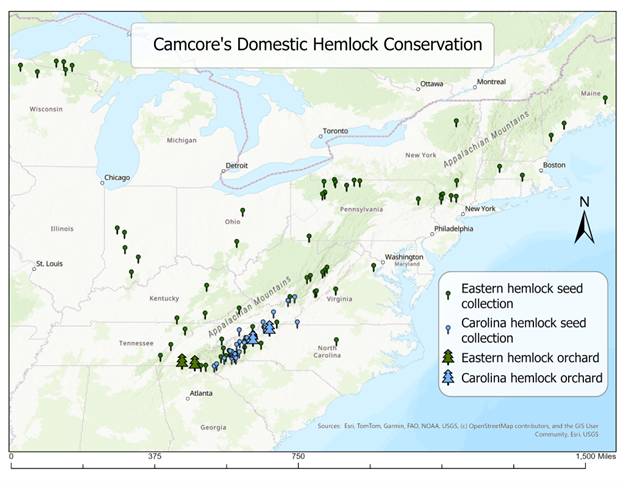
Task: Click the southern Appalachian Mountains label near Kentucky
Action: [250, 306]
